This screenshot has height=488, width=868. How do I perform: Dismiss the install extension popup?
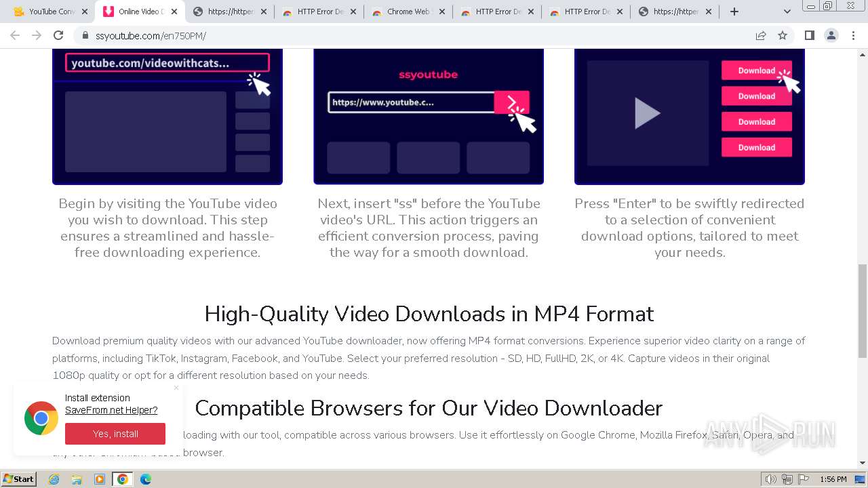tap(176, 388)
